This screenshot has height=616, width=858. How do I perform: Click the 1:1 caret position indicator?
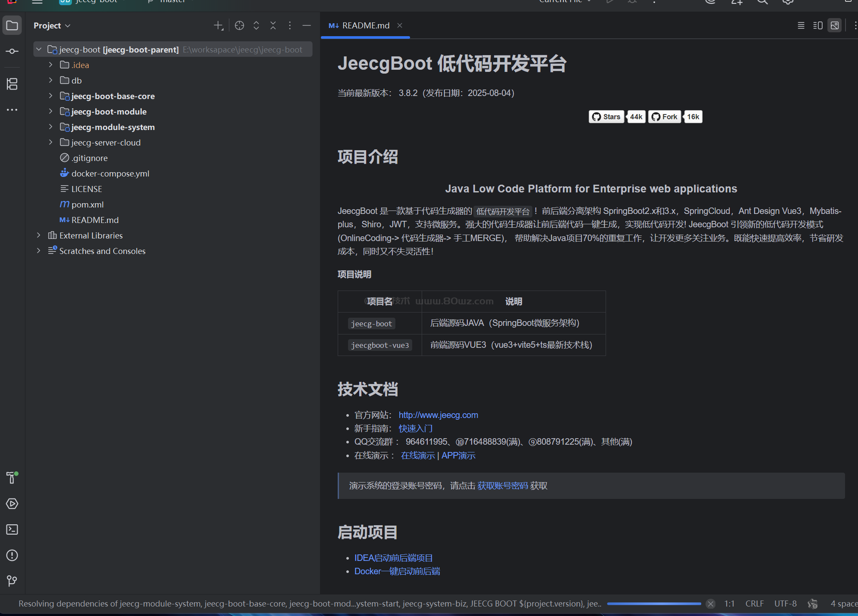point(729,604)
